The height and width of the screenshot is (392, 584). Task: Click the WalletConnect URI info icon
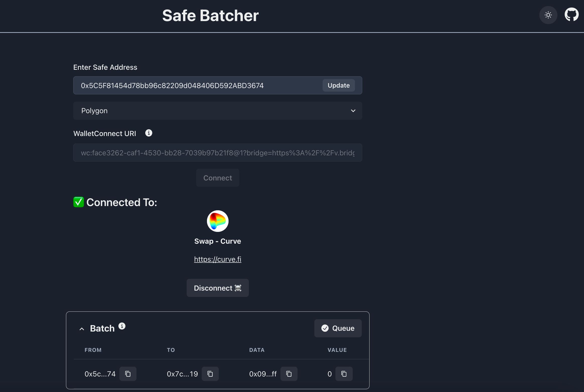pos(149,133)
